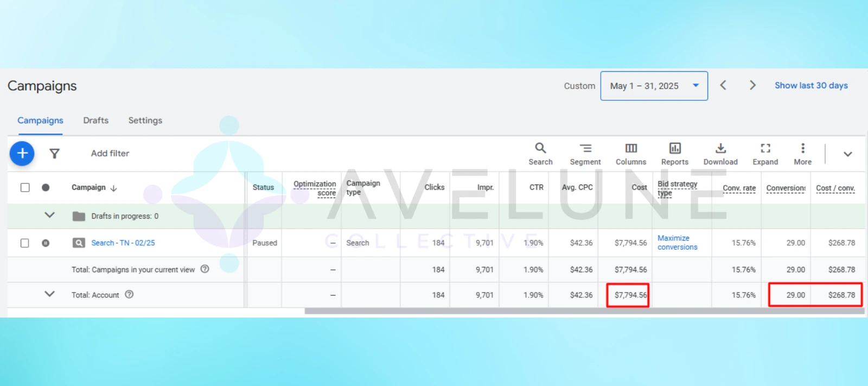Go to next date range arrow
Screen dimensions: 868x386
pyautogui.click(x=752, y=85)
